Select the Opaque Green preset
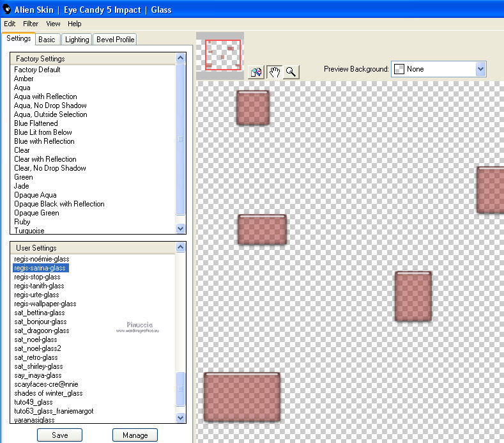Screen dimensions: 504x443 pos(36,213)
